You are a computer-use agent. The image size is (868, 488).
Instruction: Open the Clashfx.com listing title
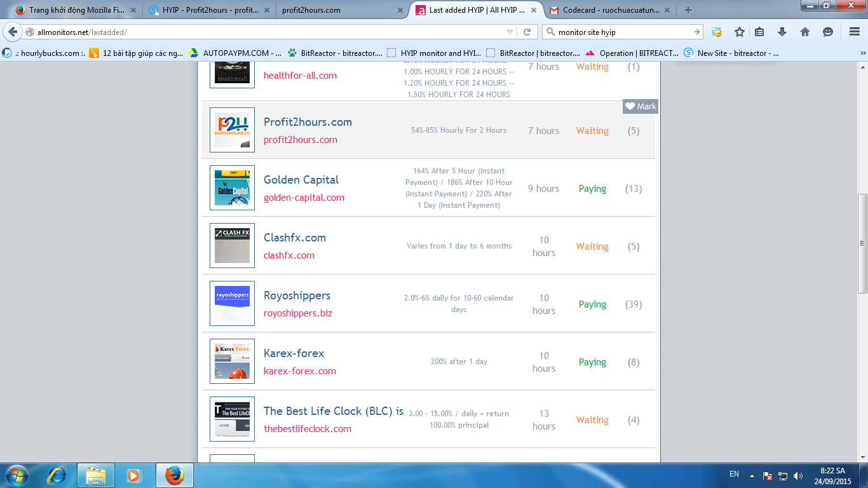click(x=295, y=238)
